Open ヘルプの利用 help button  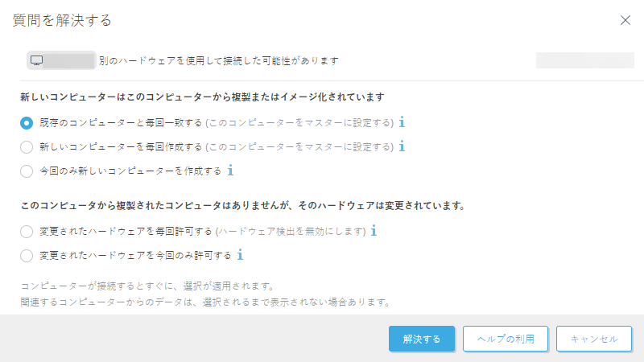click(x=506, y=339)
